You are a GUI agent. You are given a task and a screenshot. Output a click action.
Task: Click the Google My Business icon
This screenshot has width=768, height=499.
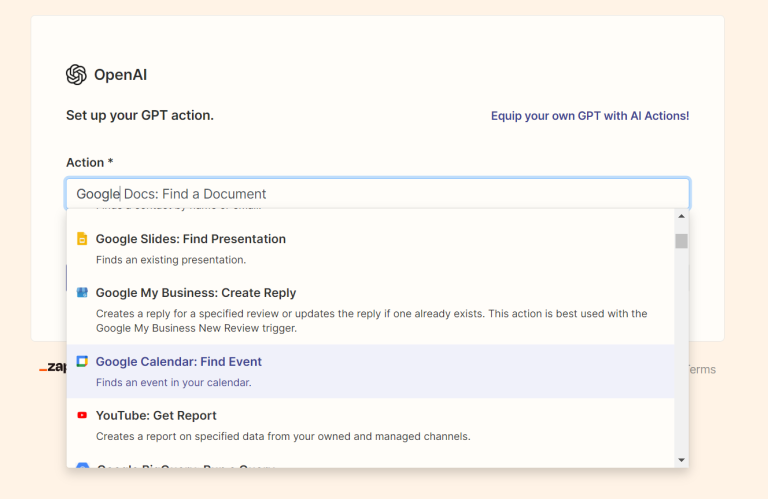coord(82,293)
